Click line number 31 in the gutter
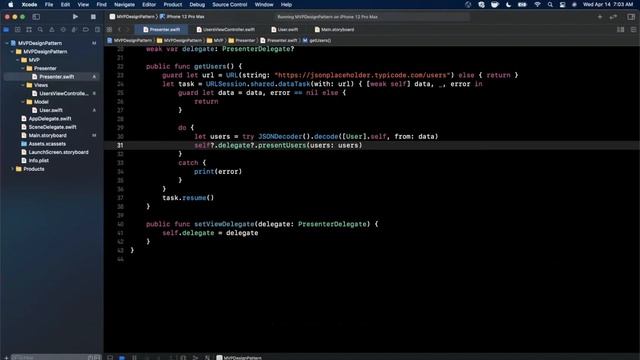The height and width of the screenshot is (360, 640). [120, 145]
